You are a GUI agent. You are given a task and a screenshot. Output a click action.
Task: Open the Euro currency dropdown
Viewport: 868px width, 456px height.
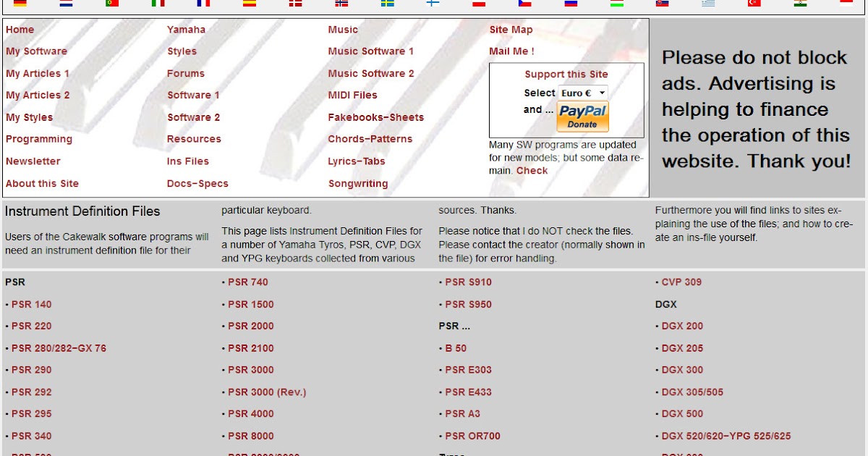coord(583,93)
